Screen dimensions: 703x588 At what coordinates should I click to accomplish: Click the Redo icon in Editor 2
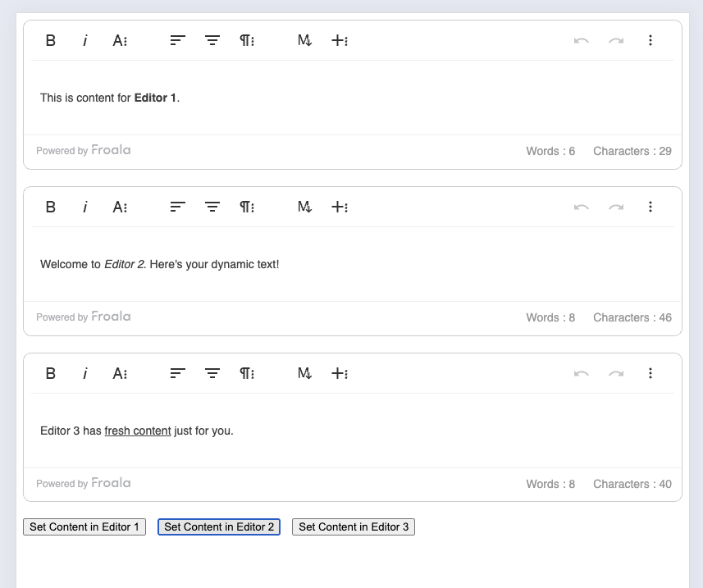pos(616,207)
